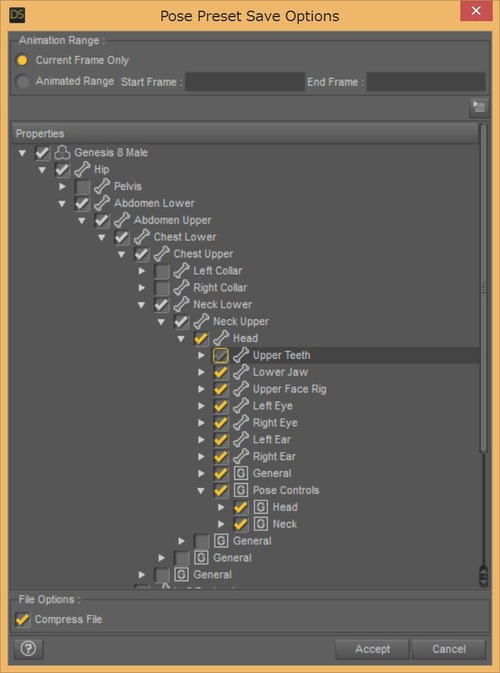The width and height of the screenshot is (500, 673).
Task: Expand the Left Collar node
Action: (x=142, y=271)
